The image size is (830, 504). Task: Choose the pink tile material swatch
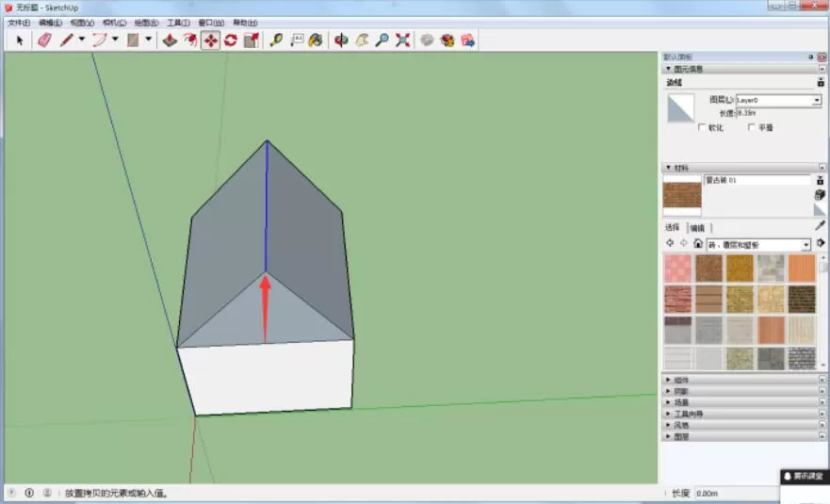[677, 268]
